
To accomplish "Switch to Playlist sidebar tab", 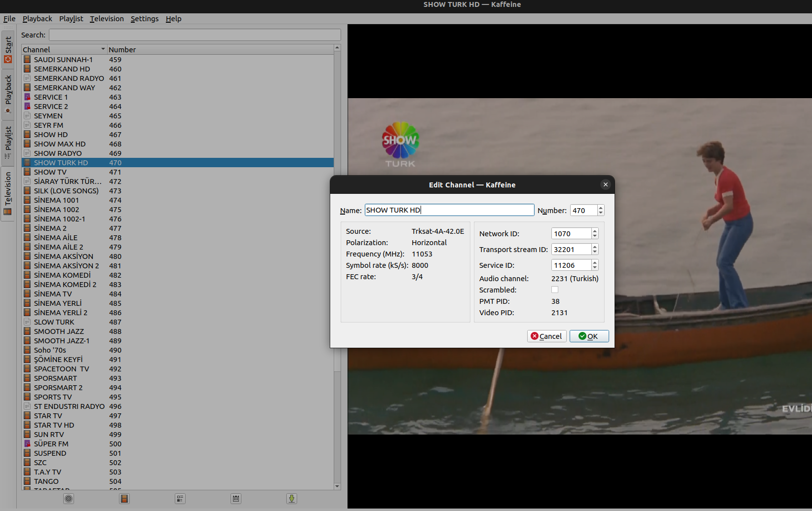I will click(8, 143).
